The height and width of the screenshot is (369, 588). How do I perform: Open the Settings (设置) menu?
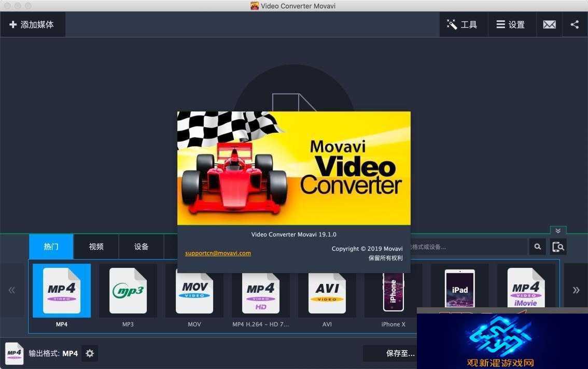coord(512,24)
